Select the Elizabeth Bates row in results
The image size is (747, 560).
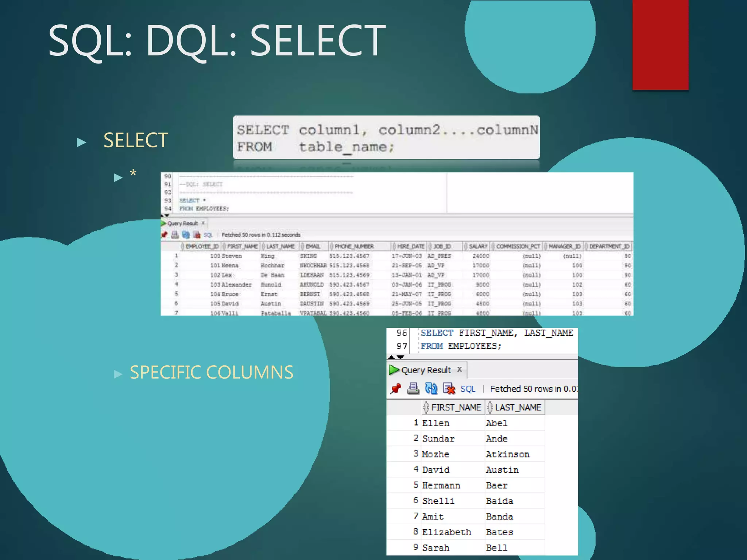(446, 532)
